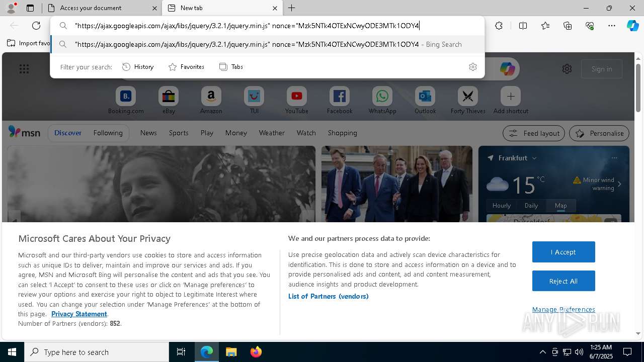
Task: Open the tab actions menu icon
Action: click(30, 8)
